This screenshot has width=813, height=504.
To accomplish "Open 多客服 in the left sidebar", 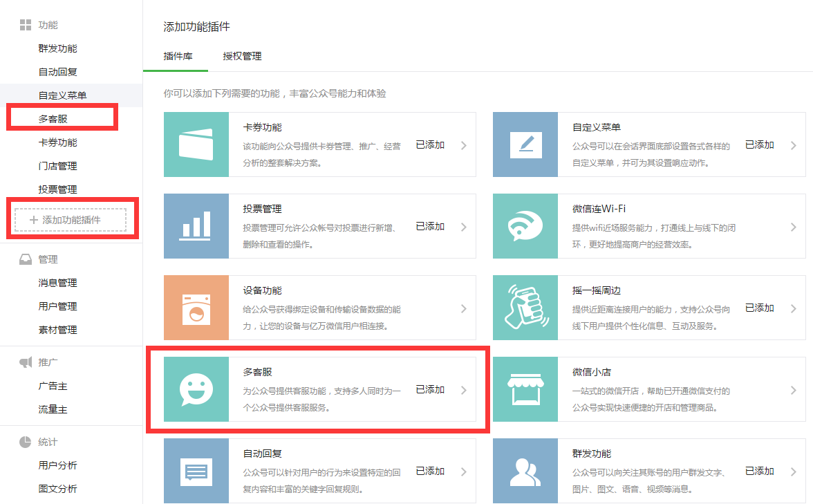I will click(53, 119).
